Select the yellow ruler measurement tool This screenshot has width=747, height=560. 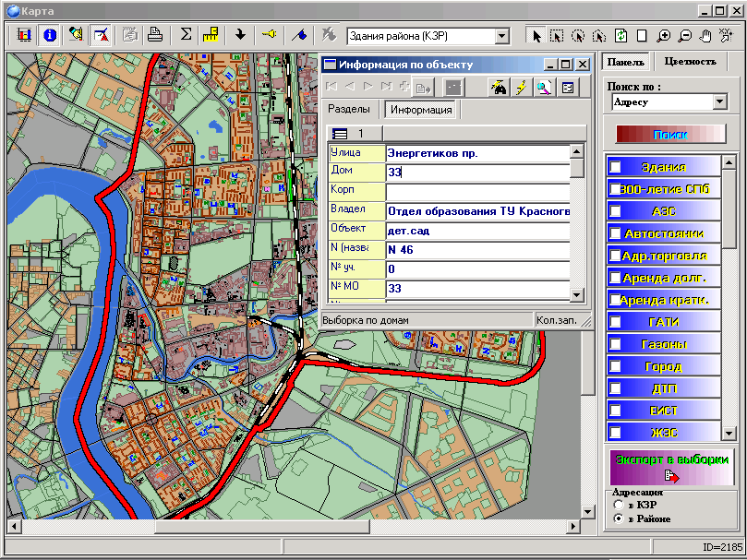point(210,35)
